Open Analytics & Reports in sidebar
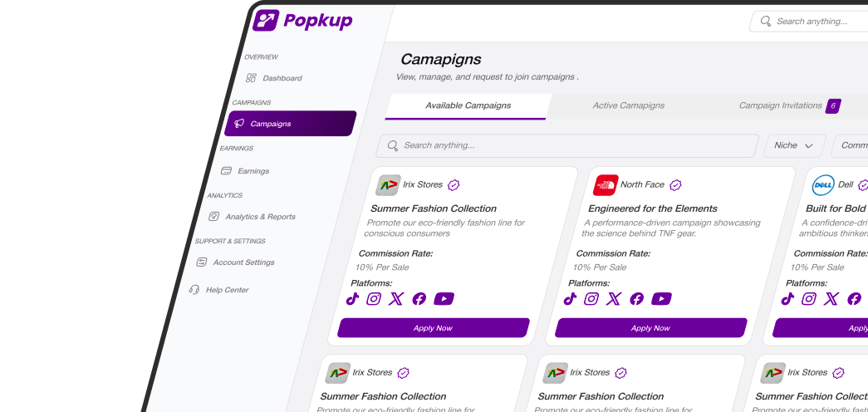 click(253, 217)
